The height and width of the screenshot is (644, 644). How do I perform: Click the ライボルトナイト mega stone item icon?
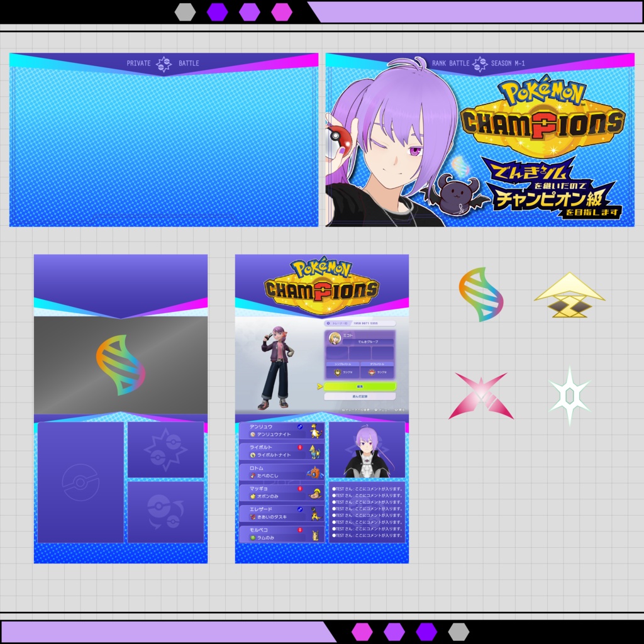(253, 455)
